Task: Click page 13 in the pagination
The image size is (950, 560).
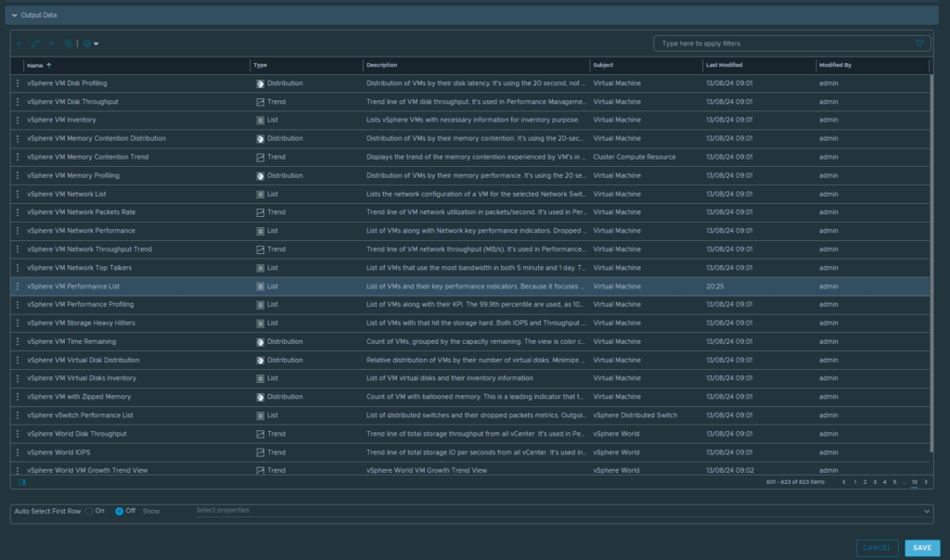Action: (914, 482)
